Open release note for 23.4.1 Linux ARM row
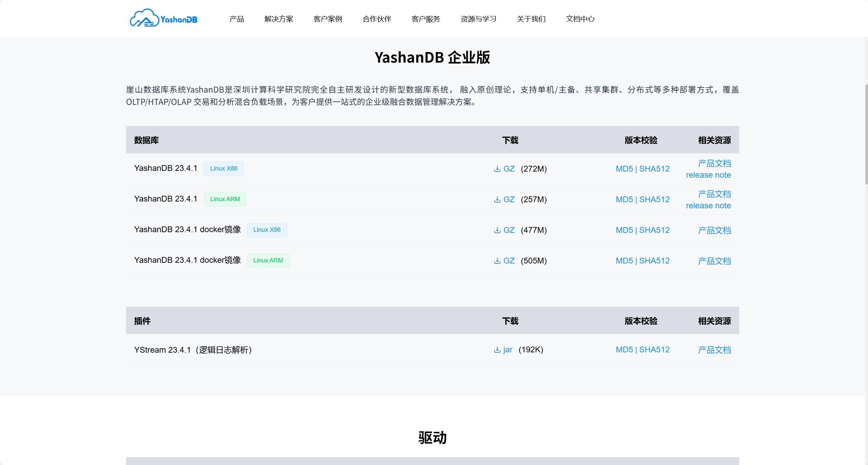Image resolution: width=868 pixels, height=465 pixels. [x=708, y=206]
